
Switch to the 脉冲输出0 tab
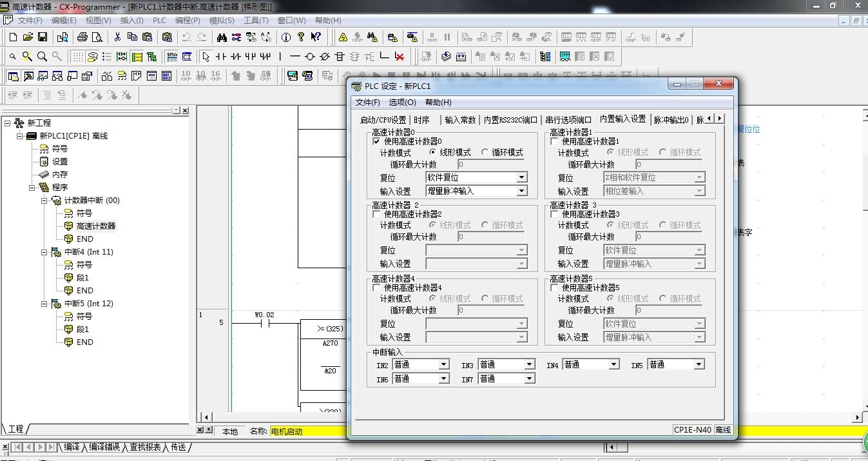pos(671,120)
